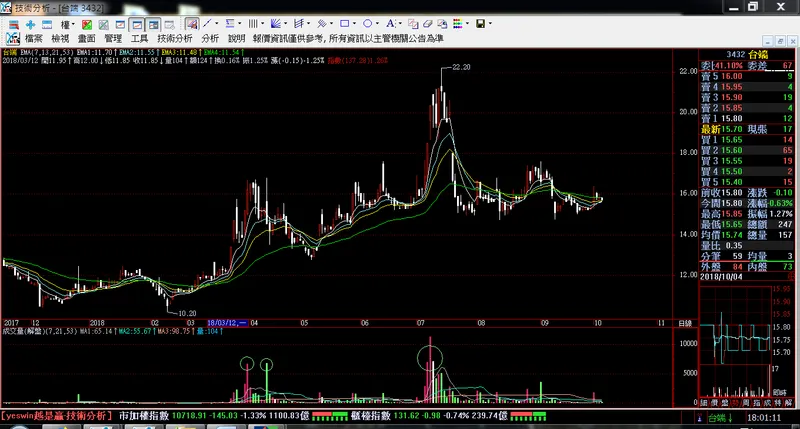The width and height of the screenshot is (800, 429).
Task: Expand dropdown arrow next to trend line tool
Action: [x=218, y=23]
